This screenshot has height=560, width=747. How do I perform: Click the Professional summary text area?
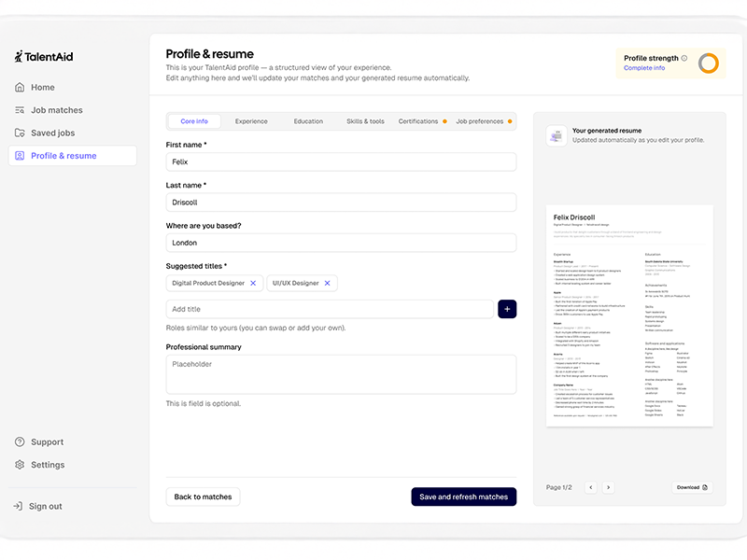(341, 374)
